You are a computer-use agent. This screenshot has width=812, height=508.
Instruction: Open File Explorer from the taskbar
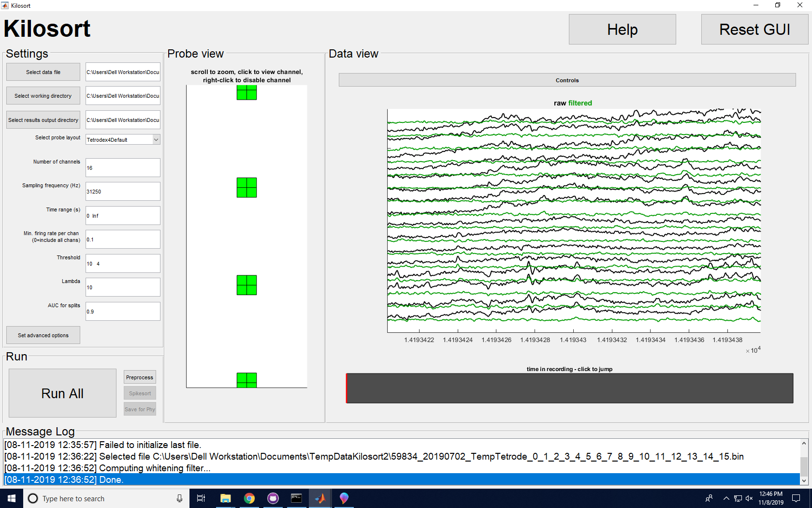click(x=225, y=498)
